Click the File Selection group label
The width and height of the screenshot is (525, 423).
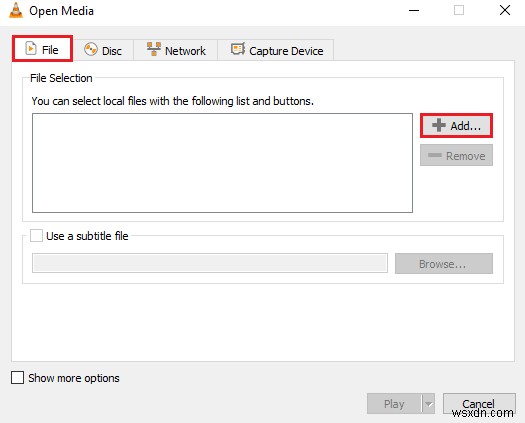pos(61,78)
